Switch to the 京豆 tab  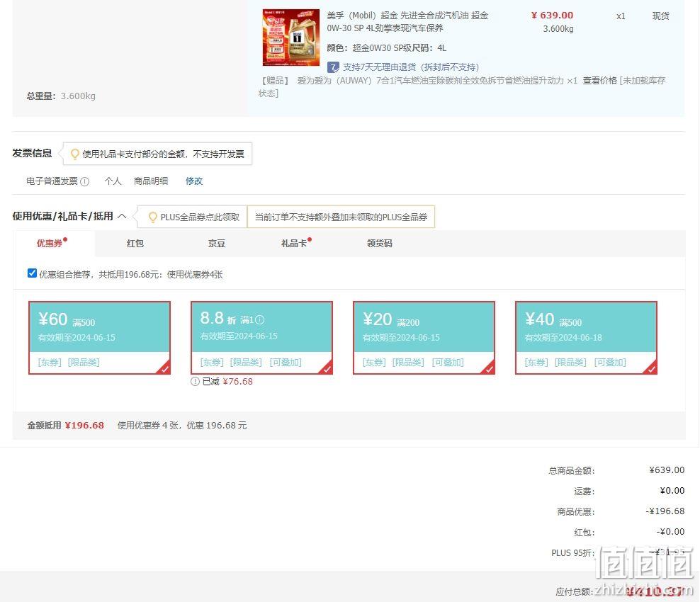tap(217, 243)
